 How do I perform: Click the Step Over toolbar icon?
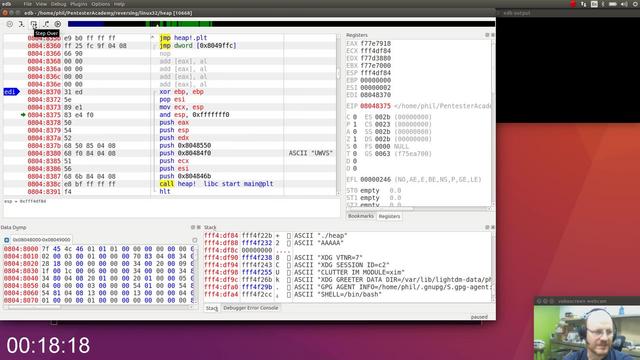[34, 24]
